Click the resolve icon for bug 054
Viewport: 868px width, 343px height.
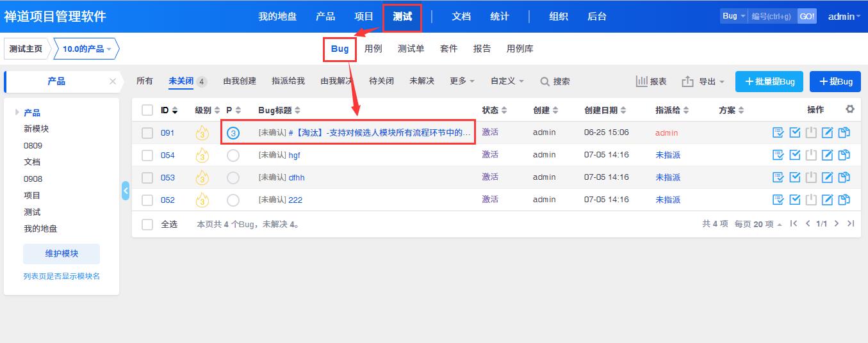[795, 155]
